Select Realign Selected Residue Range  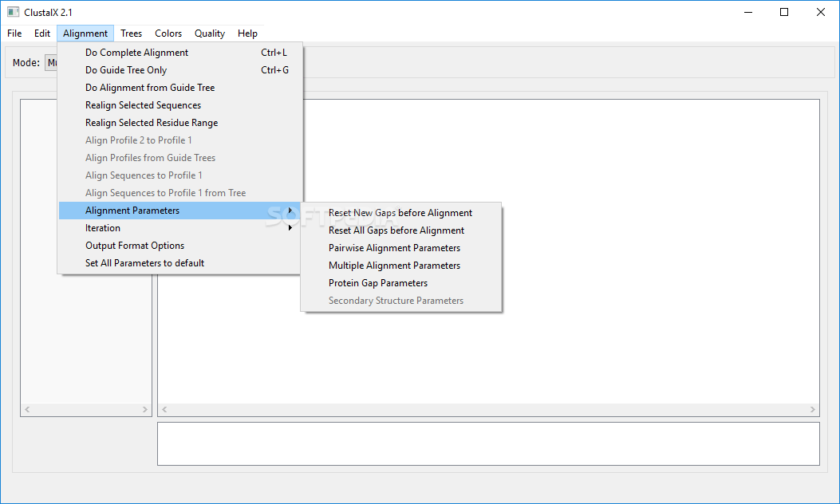pyautogui.click(x=180, y=123)
